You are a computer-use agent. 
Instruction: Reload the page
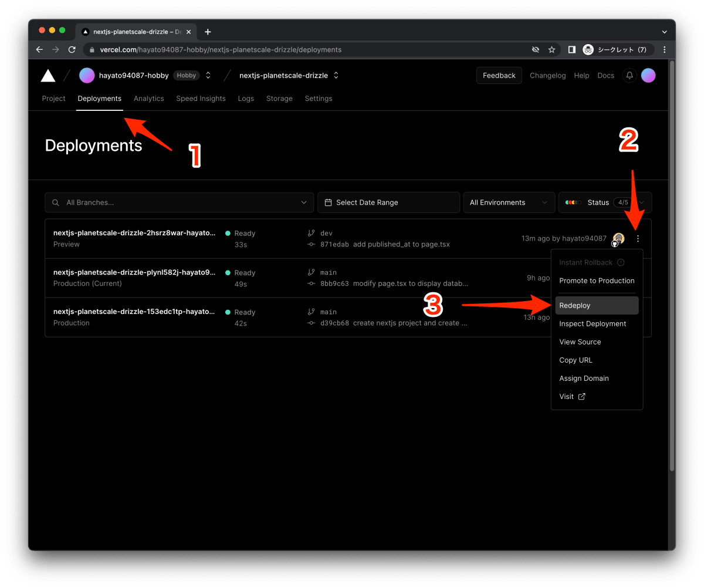coord(72,50)
